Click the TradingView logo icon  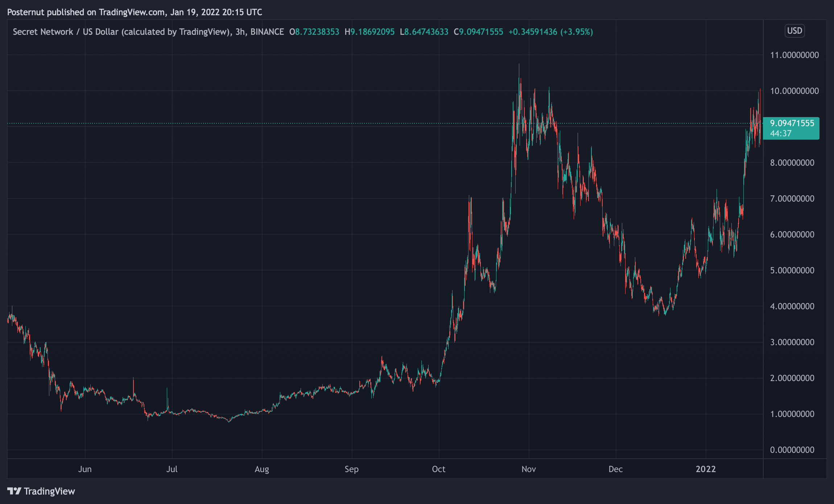14,491
